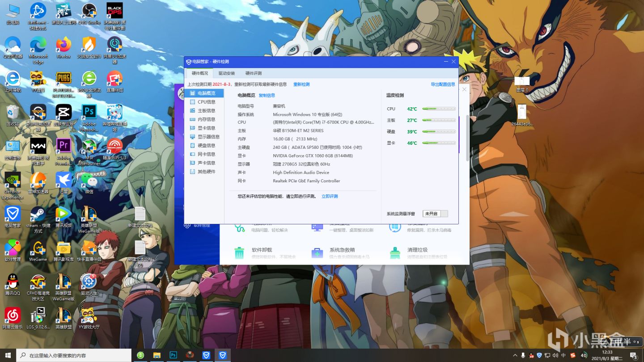Click the CPU temperature bar

tap(439, 109)
